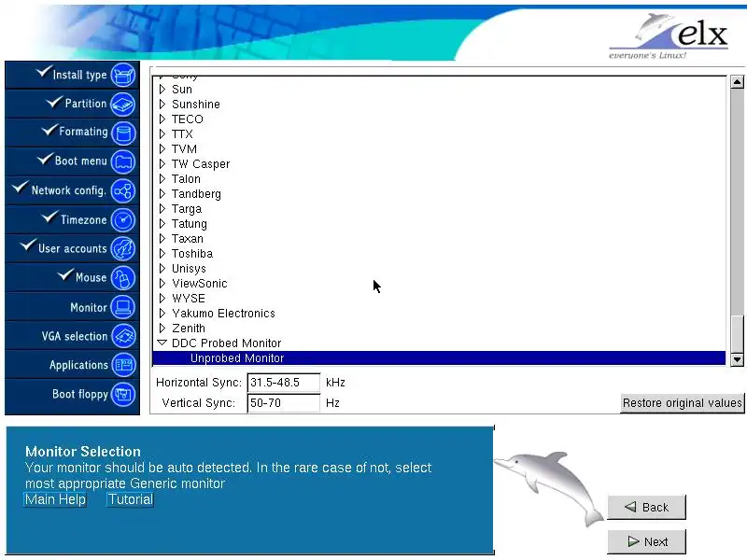
Task: Expand the TVM tree node
Action: point(162,148)
